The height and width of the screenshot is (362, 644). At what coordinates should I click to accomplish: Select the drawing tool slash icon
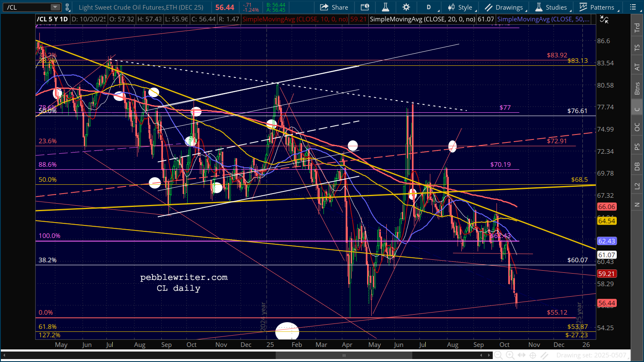point(544,355)
